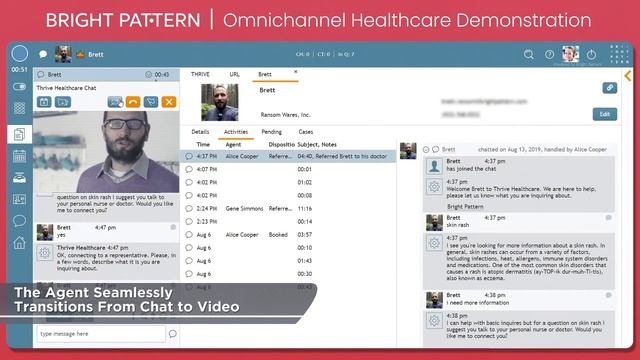Open the chat bubble icon in sidebar
Viewport: 640px width, 360px height.
[19, 221]
